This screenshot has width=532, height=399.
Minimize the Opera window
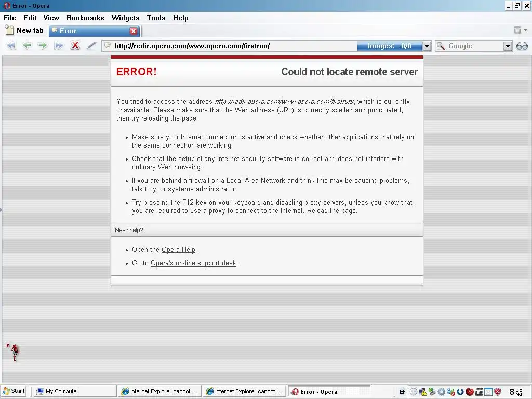pos(509,6)
